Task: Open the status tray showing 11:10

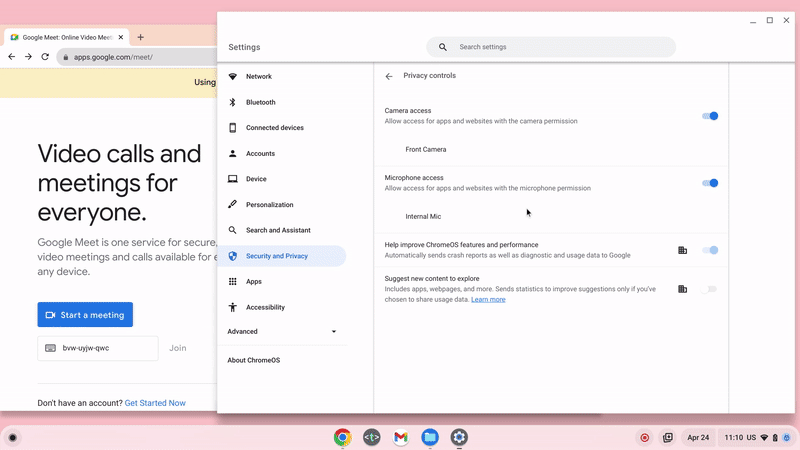Action: tap(757, 438)
